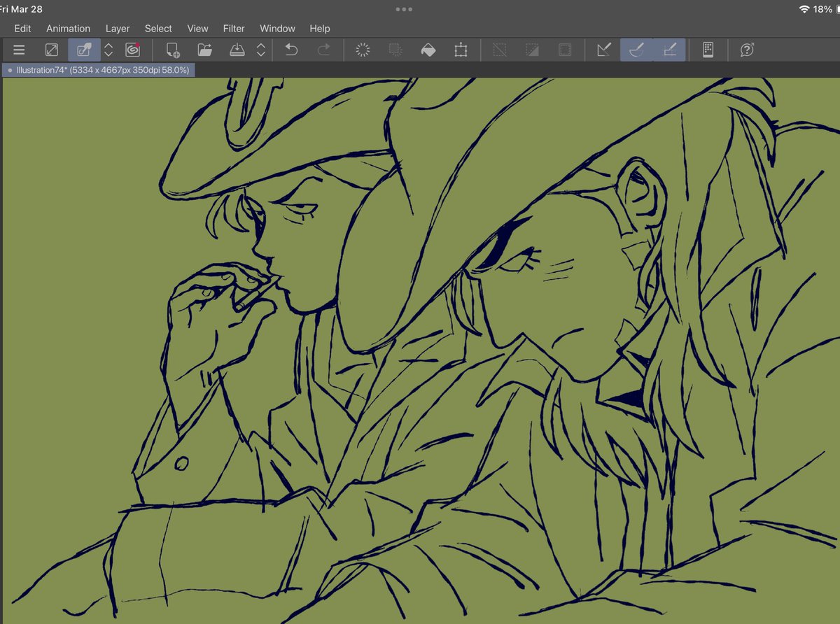Toggle finger and pen touch gesture mode
The height and width of the screenshot is (624, 840).
coord(85,50)
